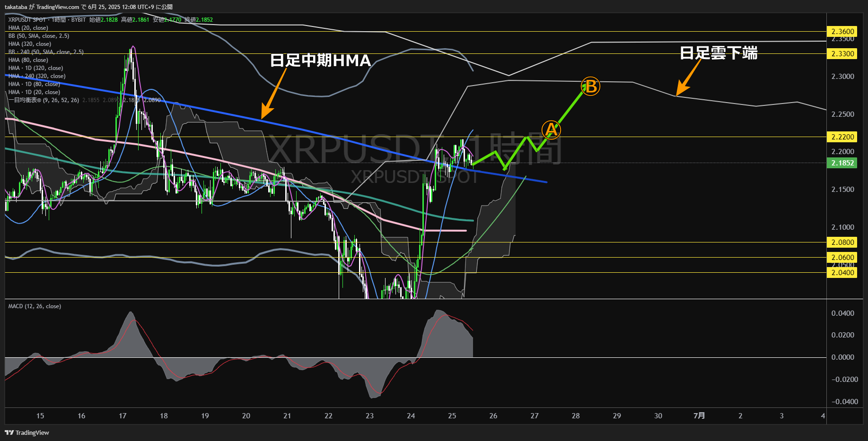Click the 日足雲下端 text annotation
The width and height of the screenshot is (868, 441).
719,53
